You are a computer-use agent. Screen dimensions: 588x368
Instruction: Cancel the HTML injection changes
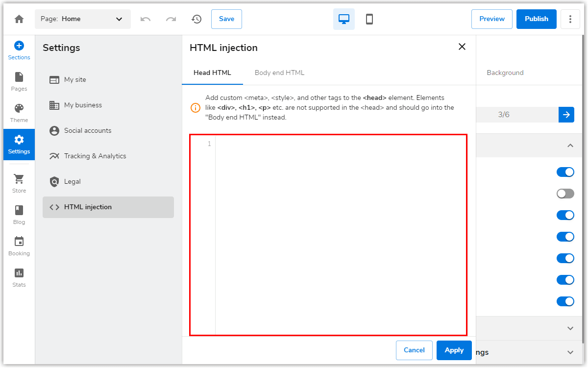coord(414,350)
